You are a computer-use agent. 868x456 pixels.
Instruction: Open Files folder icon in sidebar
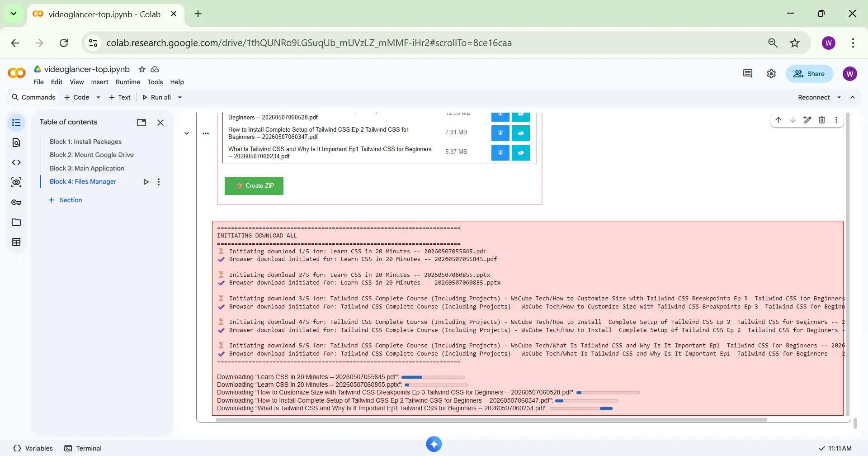click(16, 222)
